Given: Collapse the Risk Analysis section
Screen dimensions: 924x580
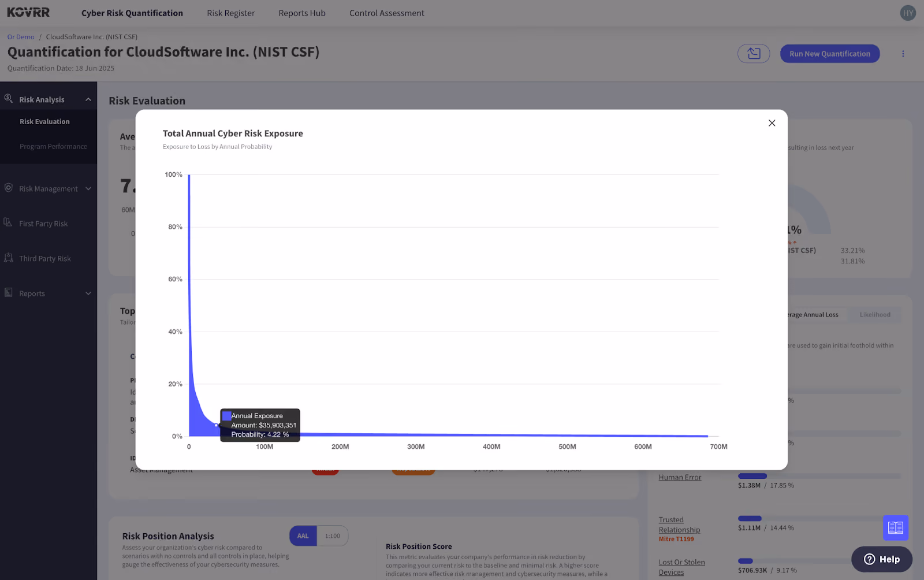Looking at the screenshot, I should (88, 99).
